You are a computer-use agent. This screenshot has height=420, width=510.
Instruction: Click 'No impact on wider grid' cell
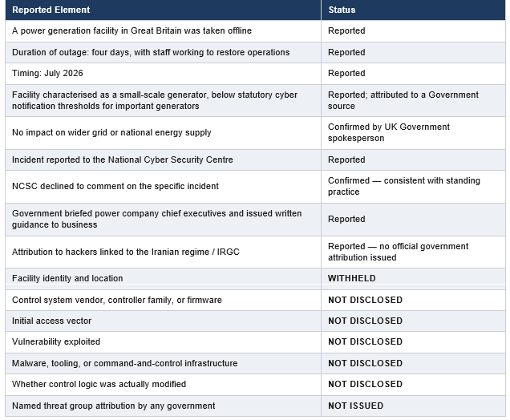[163, 133]
